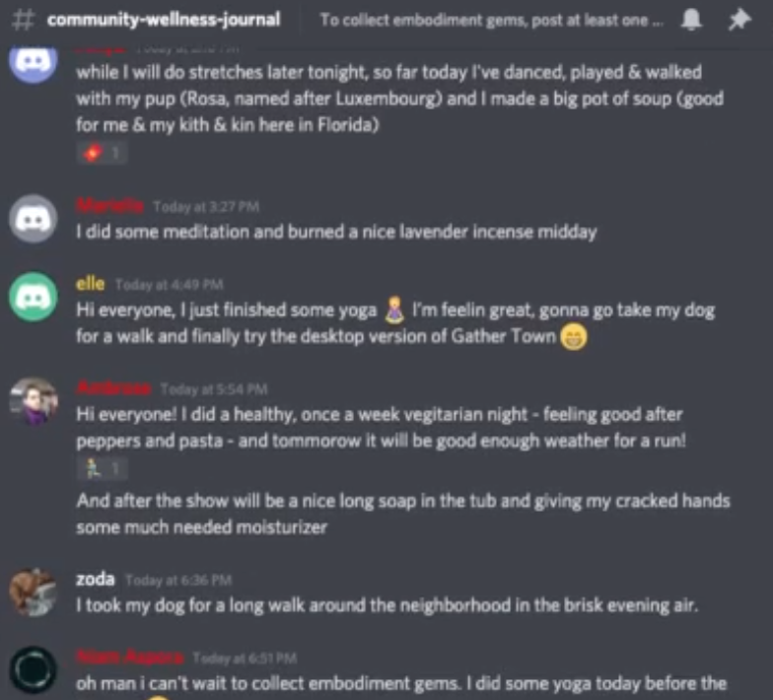Image resolution: width=773 pixels, height=700 pixels.
Task: Click the 4:49 PM timestamp on elle's message
Action: [x=170, y=285]
